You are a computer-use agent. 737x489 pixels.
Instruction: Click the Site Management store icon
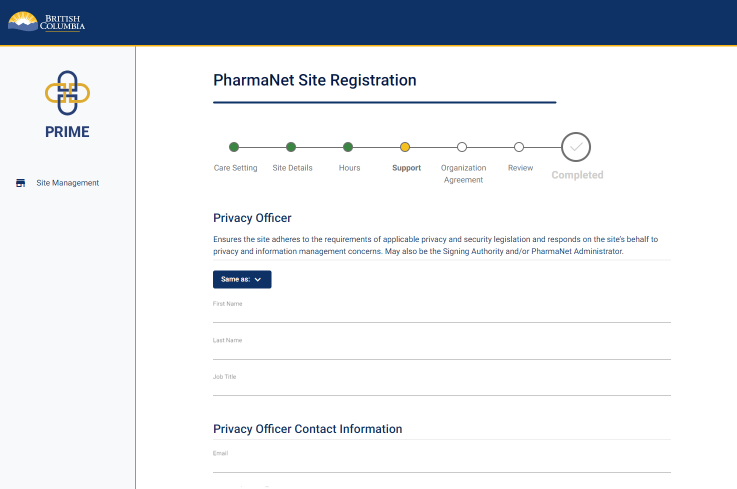(x=20, y=183)
